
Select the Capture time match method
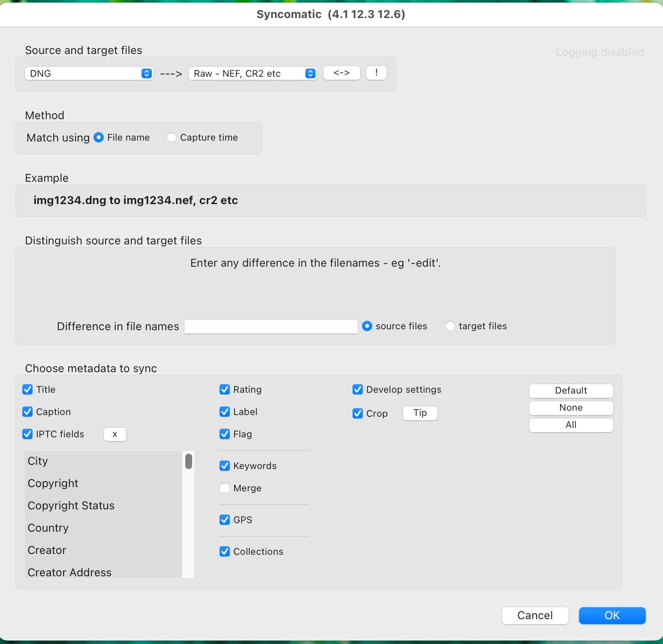172,137
